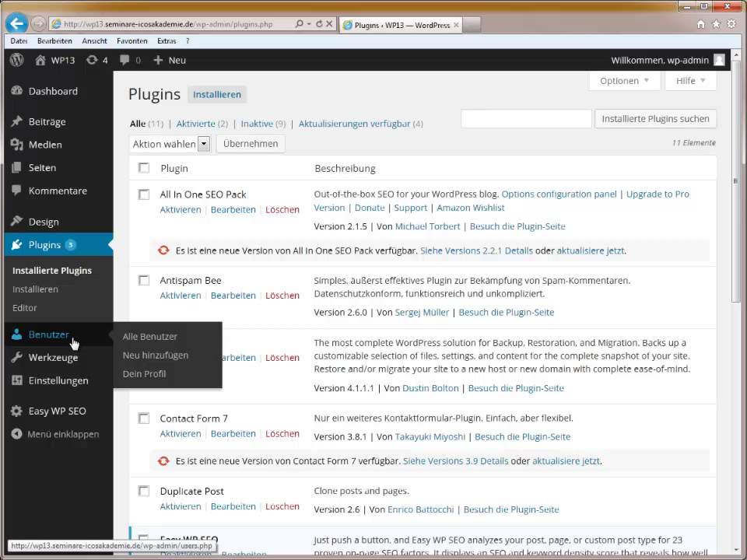Show Inaktive plugins filter
This screenshot has height=560, width=747.
click(x=257, y=124)
